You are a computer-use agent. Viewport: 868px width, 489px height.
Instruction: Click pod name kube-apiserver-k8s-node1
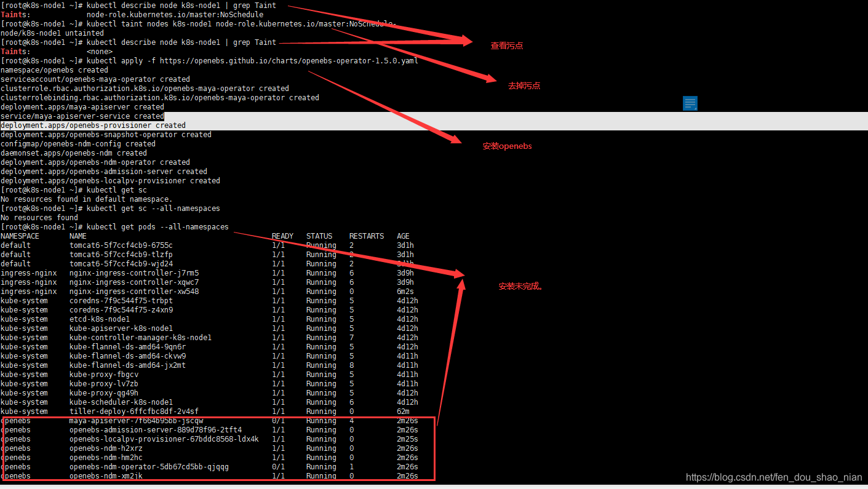[x=121, y=328]
